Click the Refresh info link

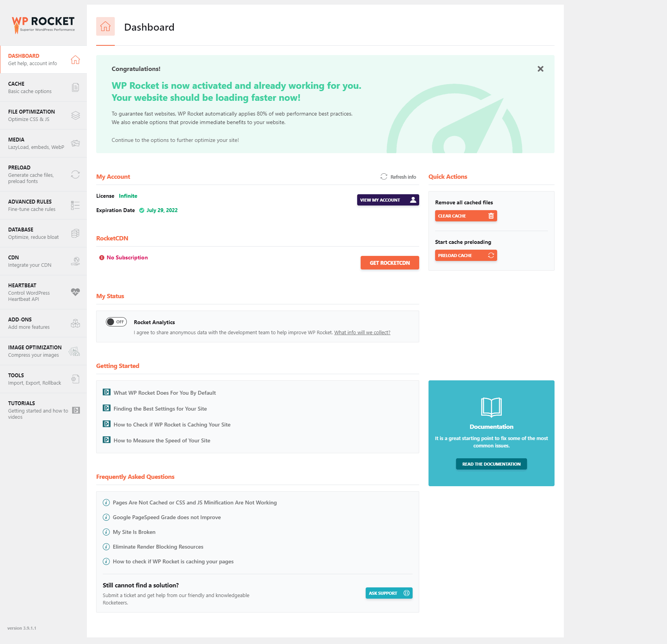point(398,177)
